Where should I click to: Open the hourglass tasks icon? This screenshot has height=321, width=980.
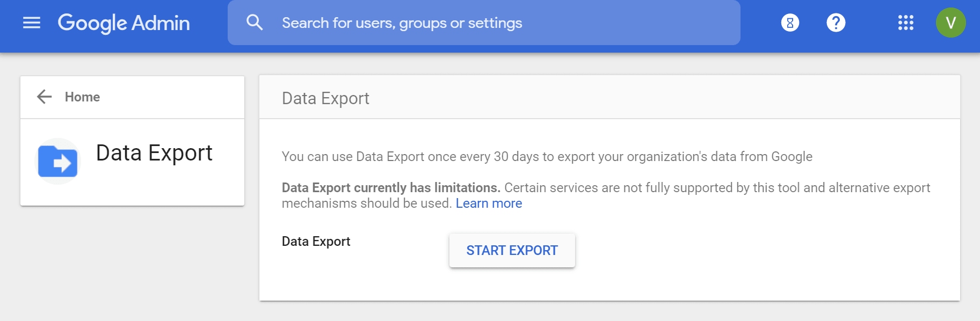[790, 23]
